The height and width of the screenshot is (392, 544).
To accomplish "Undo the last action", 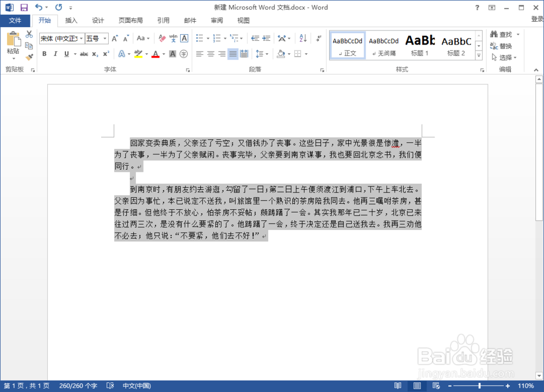I will coord(39,7).
